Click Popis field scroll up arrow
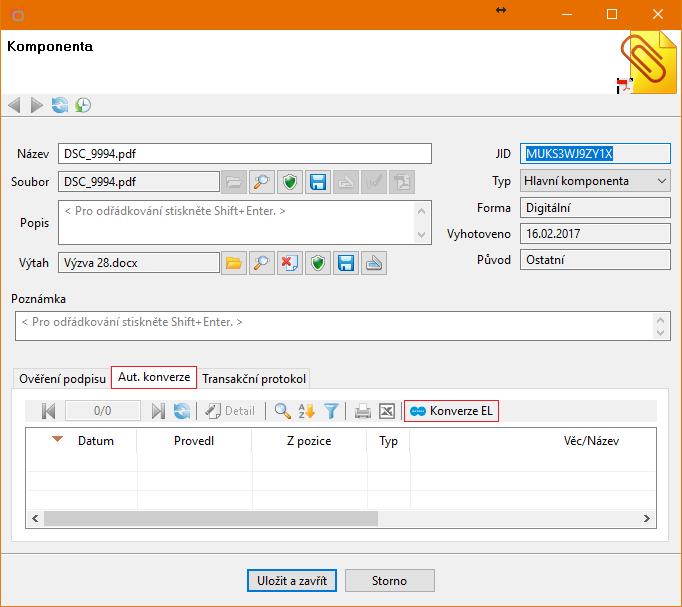This screenshot has width=682, height=607. click(421, 211)
